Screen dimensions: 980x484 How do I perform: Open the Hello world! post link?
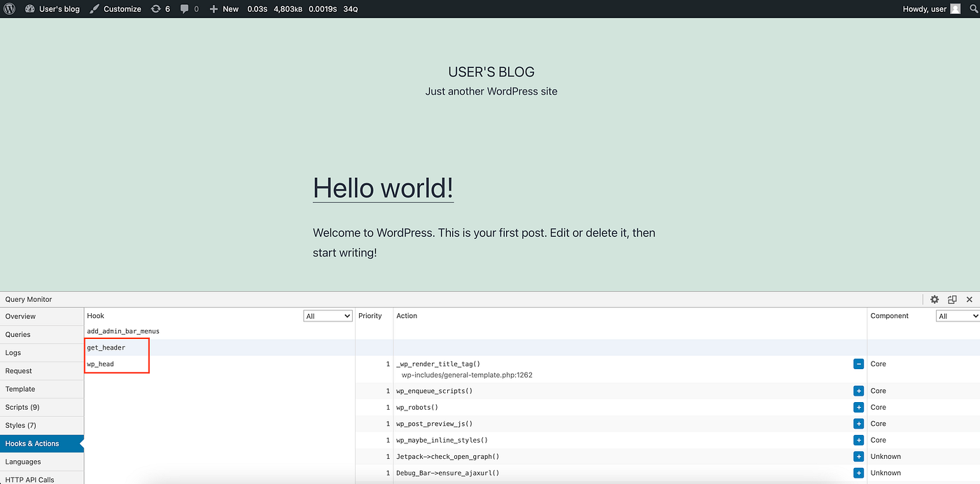click(383, 188)
